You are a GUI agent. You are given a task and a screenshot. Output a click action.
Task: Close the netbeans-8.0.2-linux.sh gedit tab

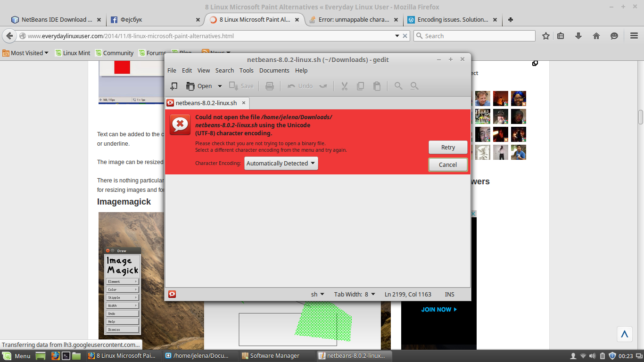pos(244,103)
